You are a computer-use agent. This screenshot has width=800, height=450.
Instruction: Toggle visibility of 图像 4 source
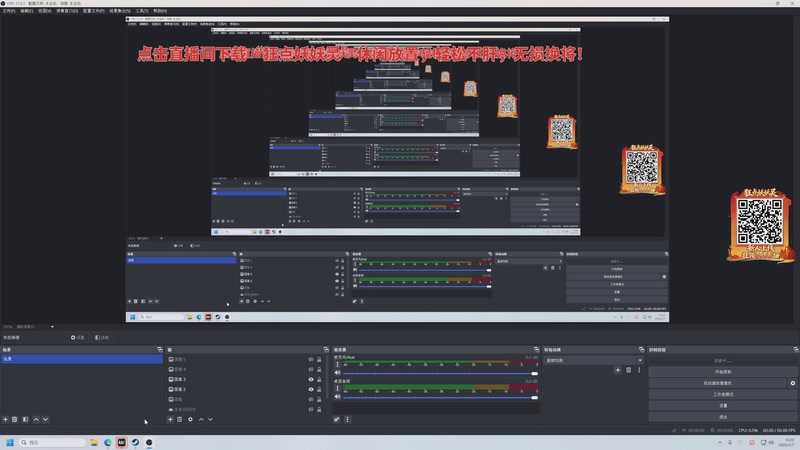point(311,369)
